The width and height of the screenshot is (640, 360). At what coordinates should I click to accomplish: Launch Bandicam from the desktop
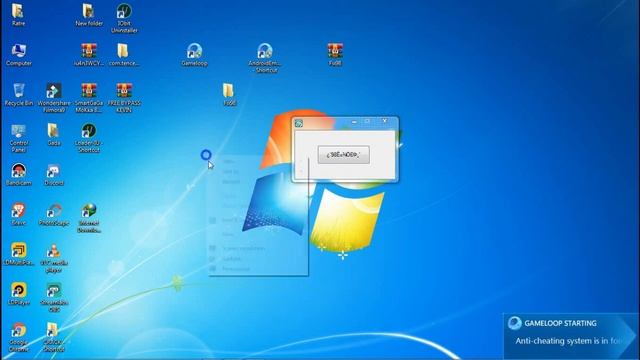19,175
